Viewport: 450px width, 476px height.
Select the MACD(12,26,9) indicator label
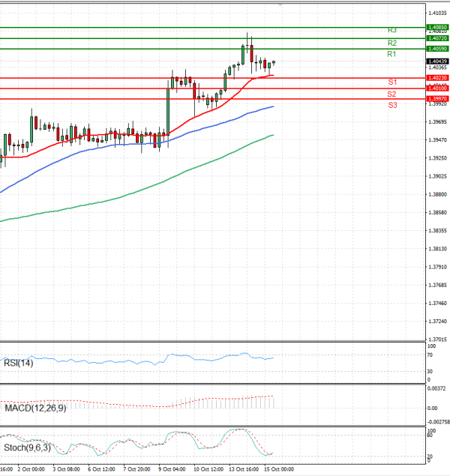pyautogui.click(x=34, y=406)
